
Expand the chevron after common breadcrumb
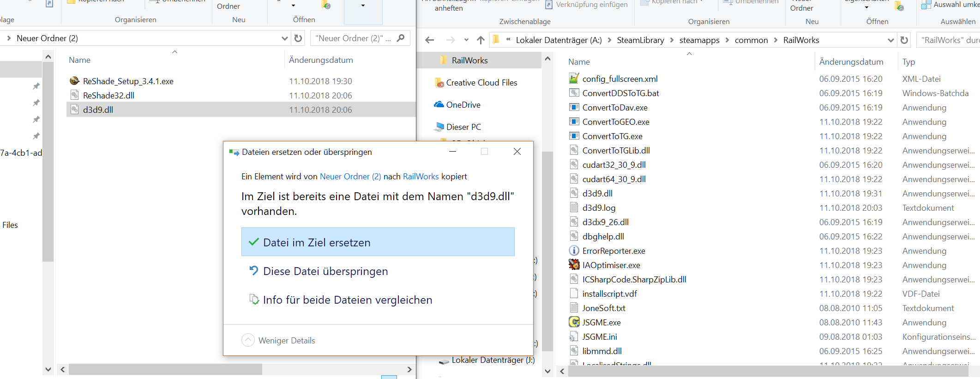point(776,40)
